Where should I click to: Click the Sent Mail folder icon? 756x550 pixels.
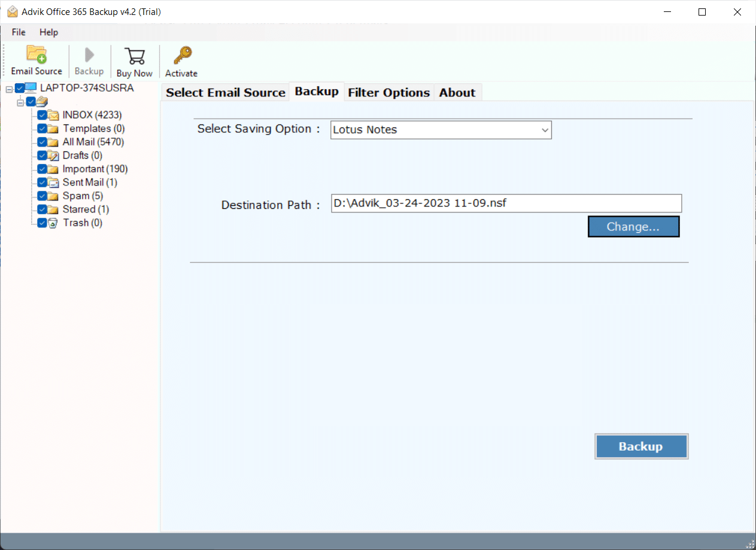(54, 183)
